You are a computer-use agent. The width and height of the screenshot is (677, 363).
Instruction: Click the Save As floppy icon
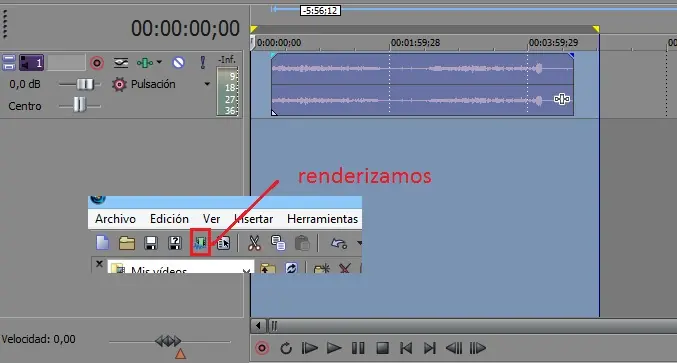pyautogui.click(x=174, y=243)
